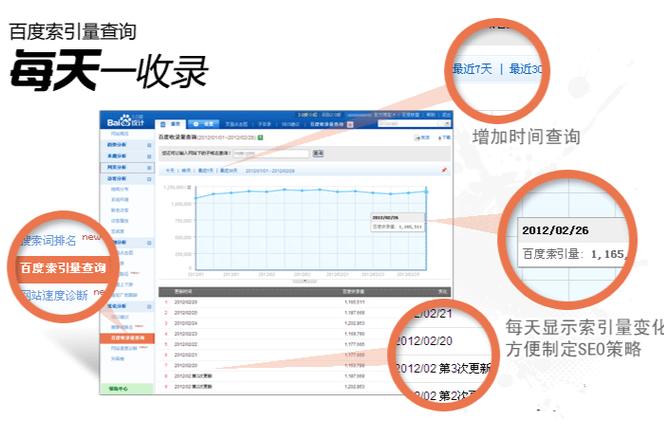Open 网站速度诊断 in the sidebar
Image resolution: width=664 pixels, height=438 pixels.
124,349
